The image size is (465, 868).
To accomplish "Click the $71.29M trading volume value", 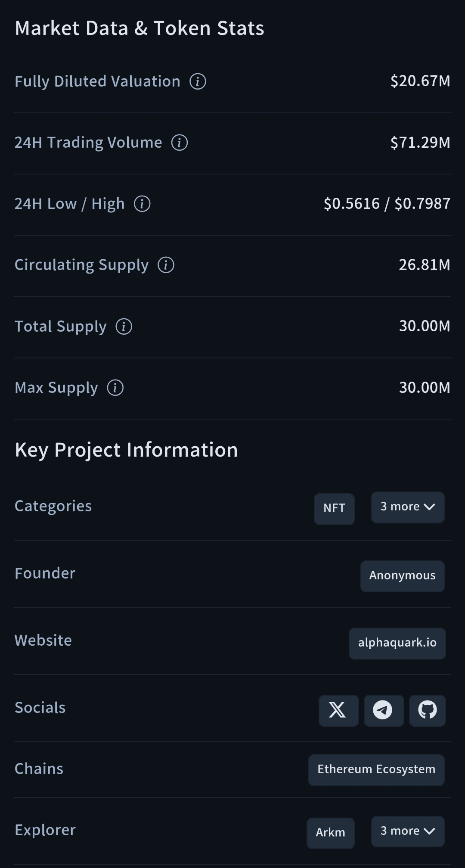I will point(420,142).
